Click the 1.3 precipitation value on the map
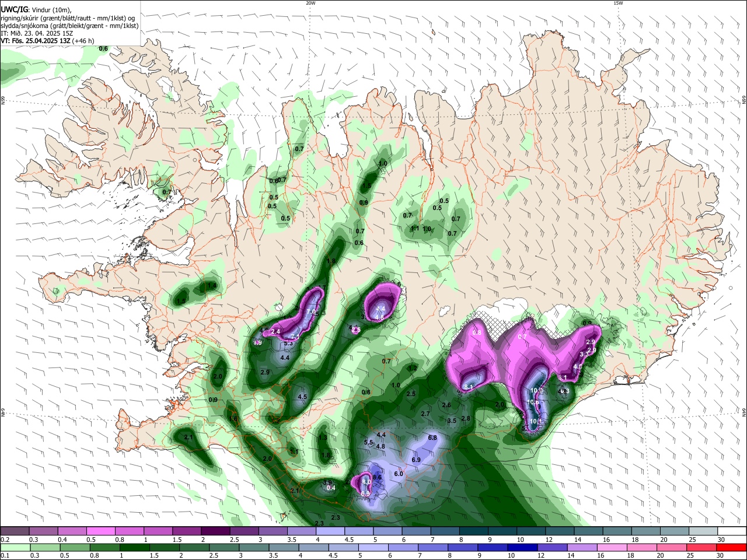747x560 pixels. [323, 437]
